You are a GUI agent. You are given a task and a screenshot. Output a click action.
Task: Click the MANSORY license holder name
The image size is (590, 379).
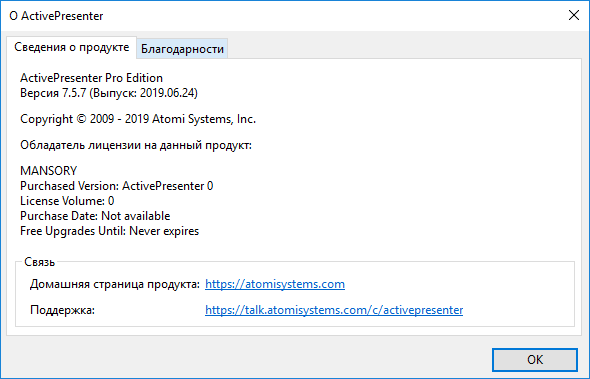[x=49, y=171]
